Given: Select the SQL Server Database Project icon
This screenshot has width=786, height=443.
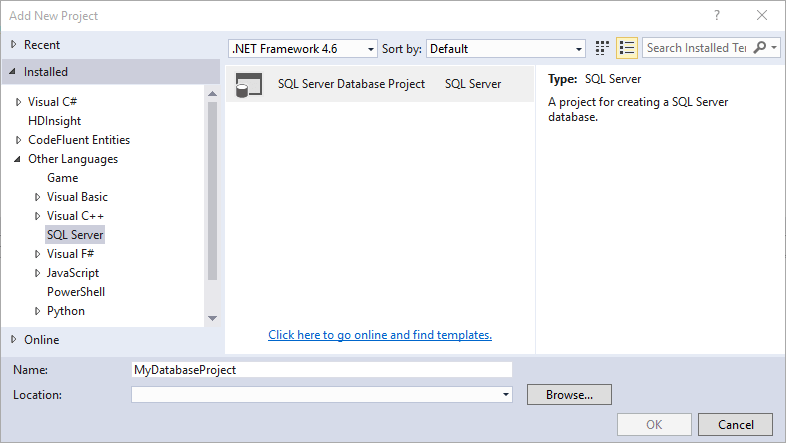Looking at the screenshot, I should [x=249, y=84].
